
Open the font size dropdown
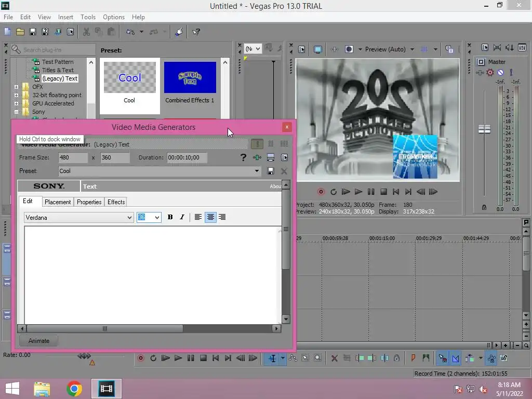[157, 218]
